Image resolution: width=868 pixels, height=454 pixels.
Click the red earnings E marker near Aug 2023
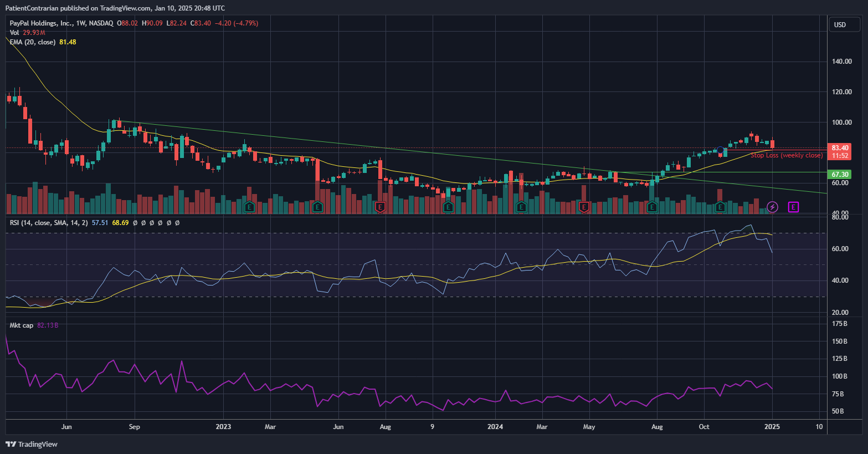click(380, 207)
